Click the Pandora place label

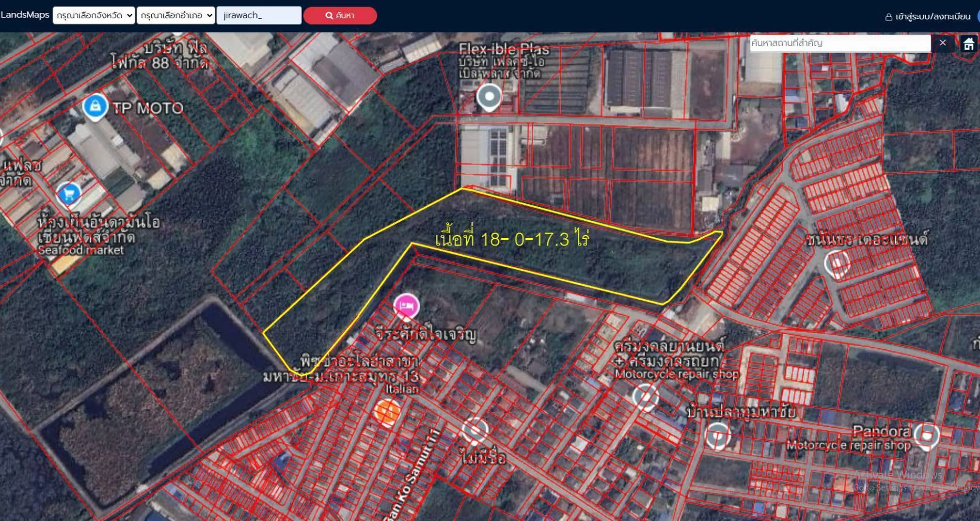pyautogui.click(x=881, y=431)
